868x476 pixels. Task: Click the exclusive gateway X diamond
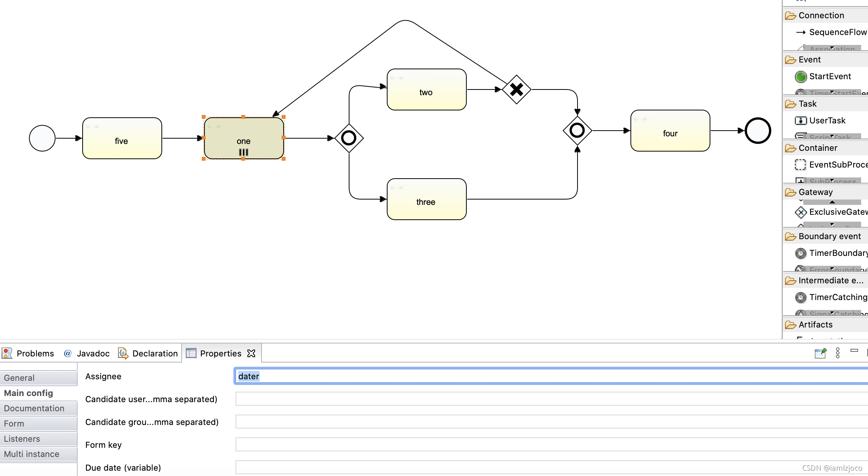(516, 90)
